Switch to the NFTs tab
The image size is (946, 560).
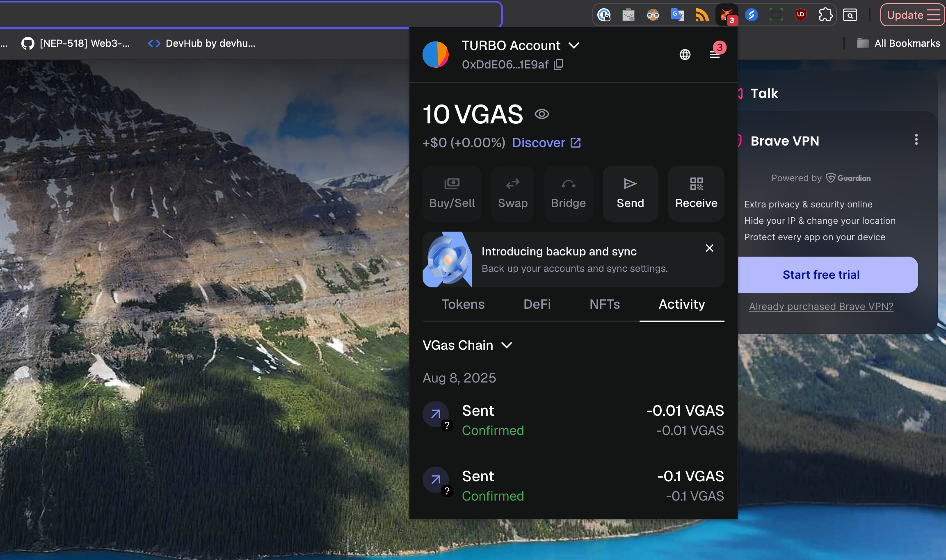(x=604, y=304)
